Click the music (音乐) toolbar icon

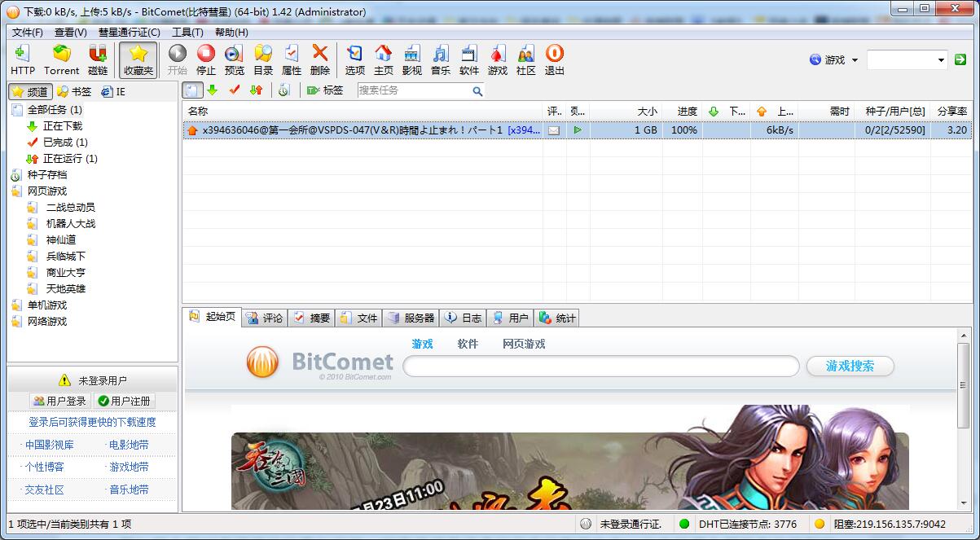pyautogui.click(x=441, y=59)
